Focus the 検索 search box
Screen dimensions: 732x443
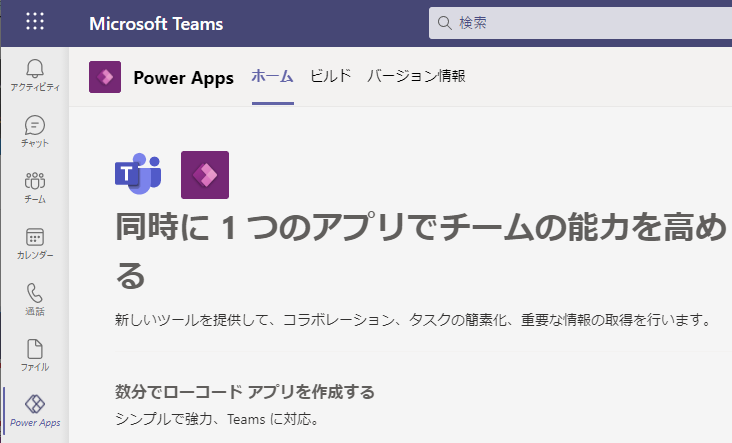click(580, 23)
